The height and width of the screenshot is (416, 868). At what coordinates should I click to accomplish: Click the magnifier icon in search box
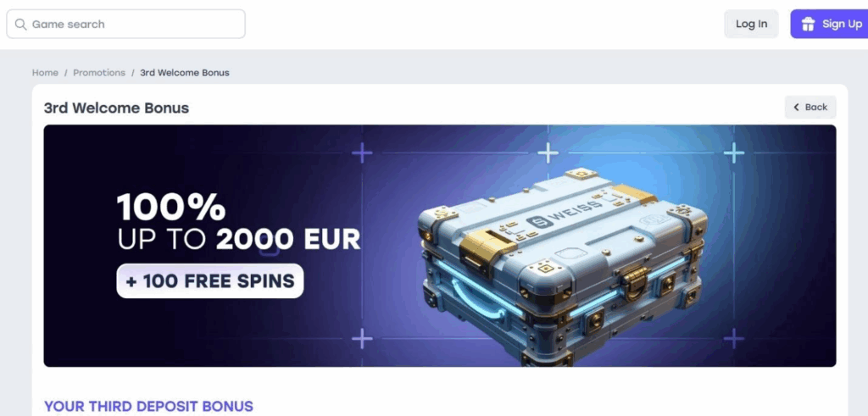(x=20, y=25)
